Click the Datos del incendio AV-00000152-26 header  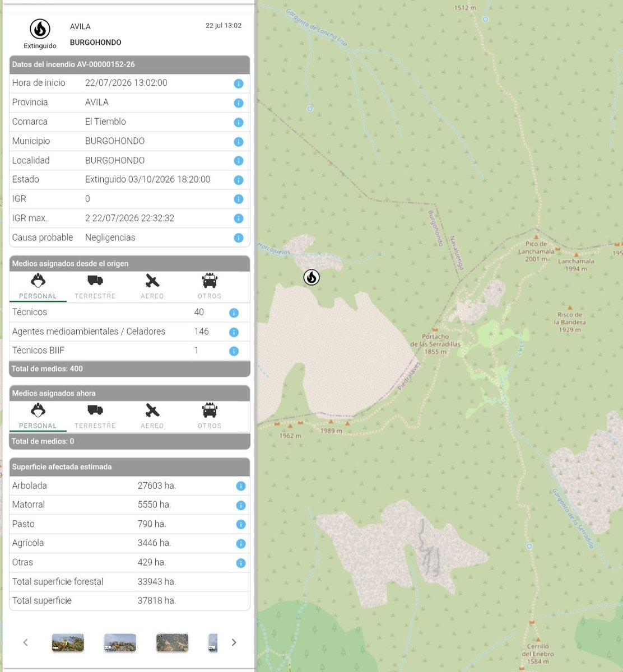(x=129, y=64)
